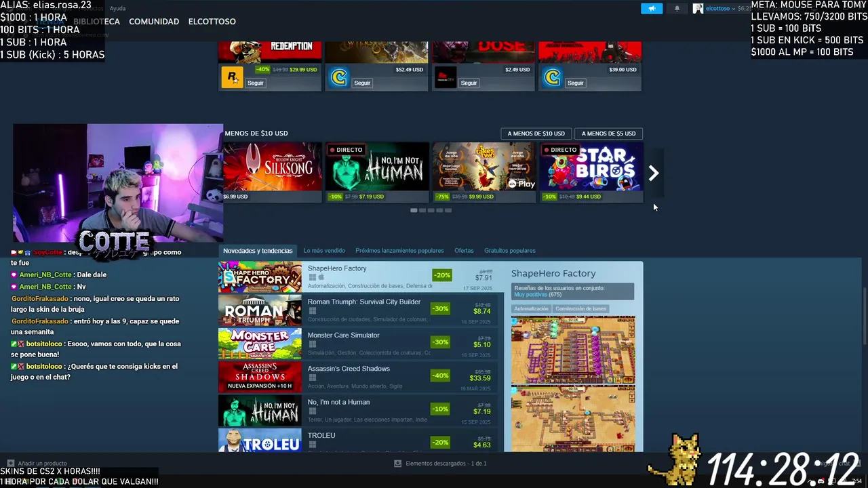Image resolution: width=868 pixels, height=488 pixels.
Task: Click the Steam announcements megaphone icon
Action: tap(652, 9)
